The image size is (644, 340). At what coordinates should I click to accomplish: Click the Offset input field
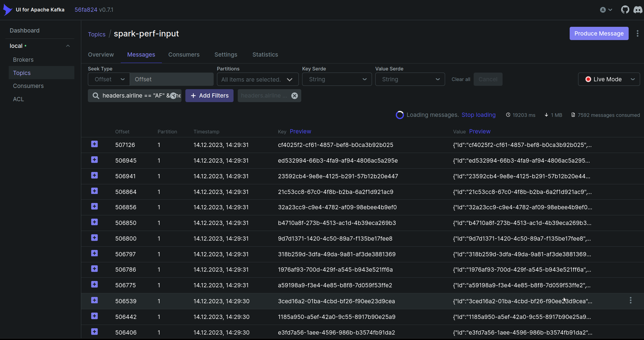click(x=172, y=79)
